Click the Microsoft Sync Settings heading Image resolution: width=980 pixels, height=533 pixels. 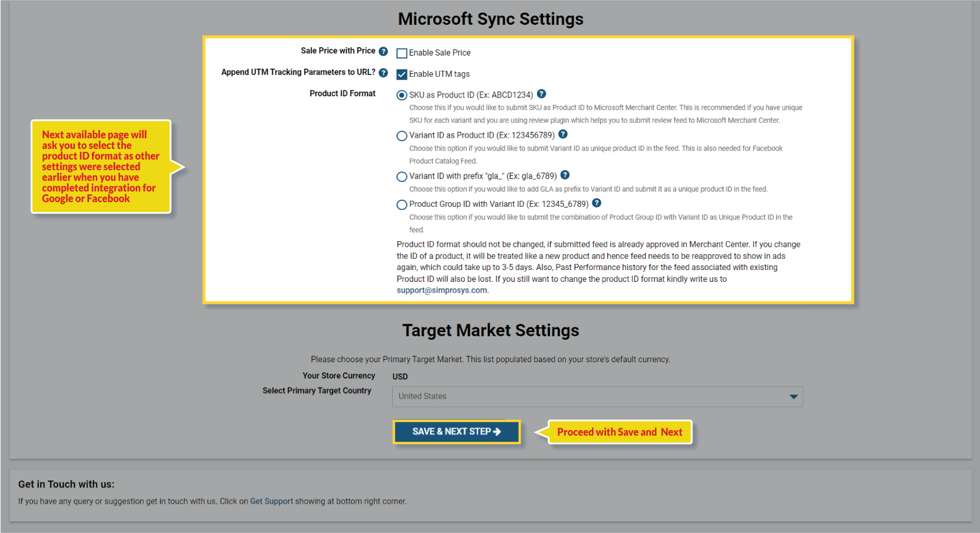tap(490, 19)
